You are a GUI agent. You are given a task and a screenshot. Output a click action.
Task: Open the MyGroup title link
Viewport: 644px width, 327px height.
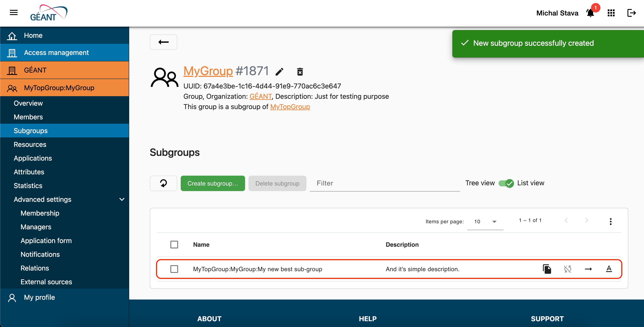[x=208, y=71]
